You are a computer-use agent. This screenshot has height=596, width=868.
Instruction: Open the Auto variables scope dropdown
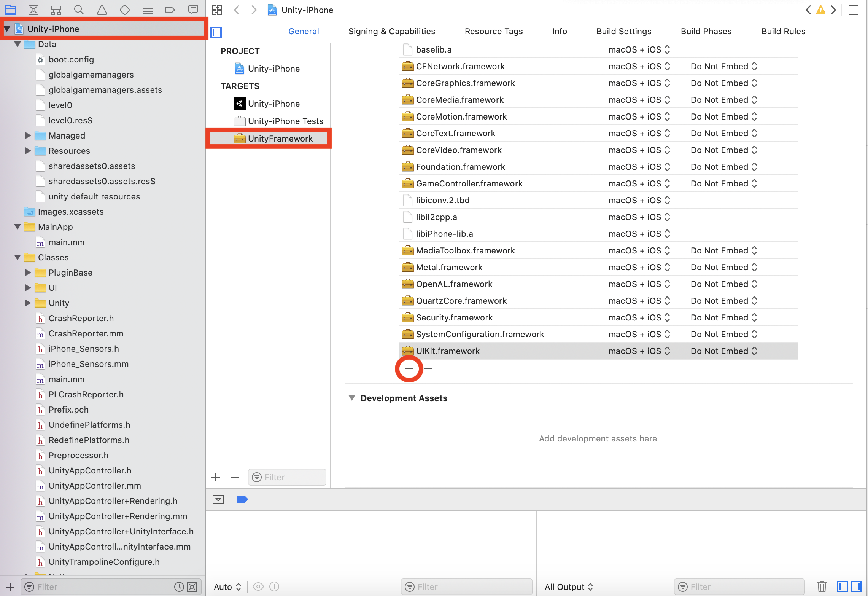pos(227,587)
